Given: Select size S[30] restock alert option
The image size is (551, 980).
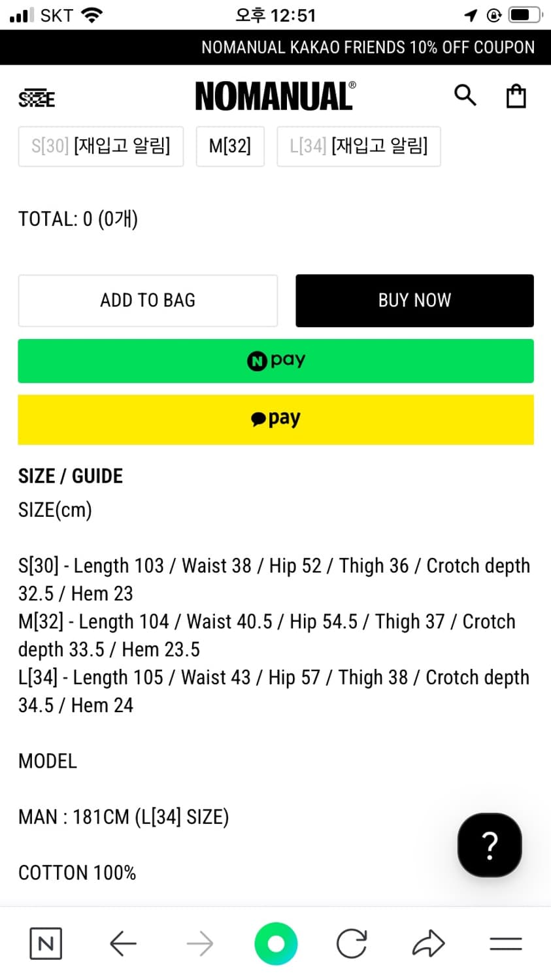Looking at the screenshot, I should point(101,146).
